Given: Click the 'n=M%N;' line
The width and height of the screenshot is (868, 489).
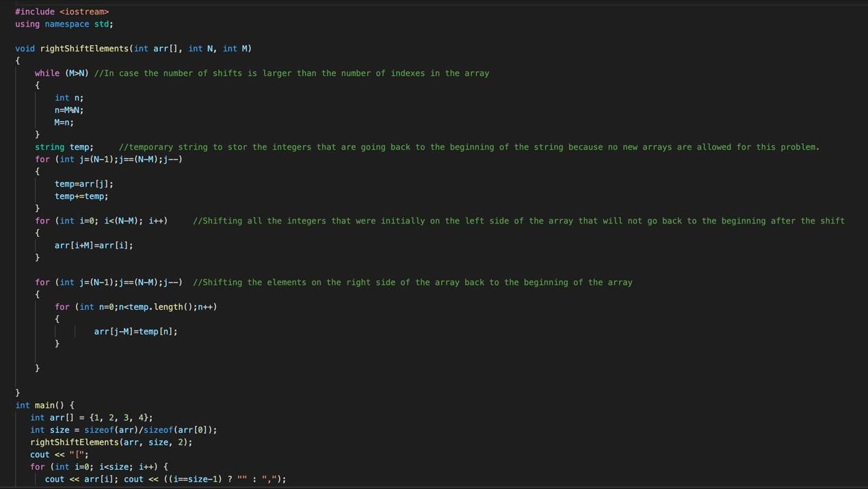Looking at the screenshot, I should click(x=69, y=110).
